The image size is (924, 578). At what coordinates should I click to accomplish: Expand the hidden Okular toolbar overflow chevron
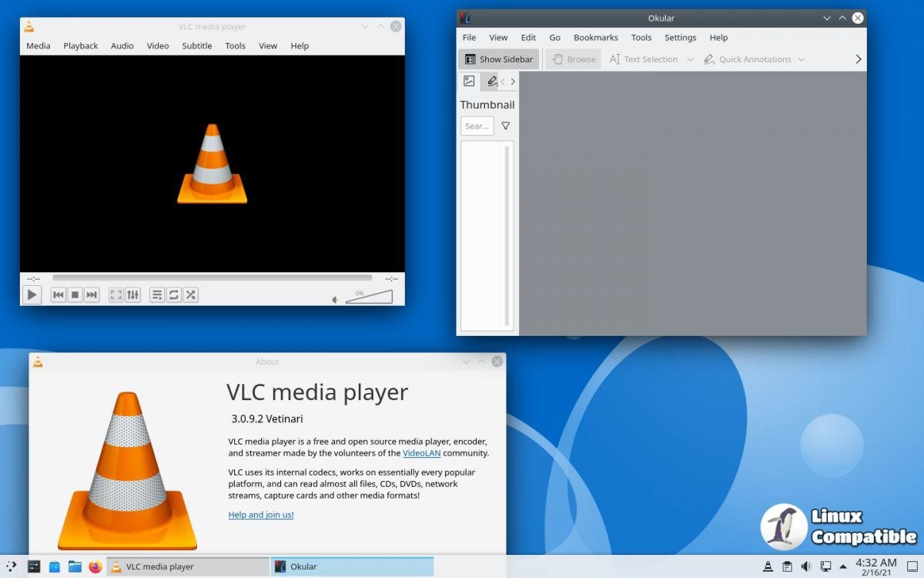pos(859,59)
